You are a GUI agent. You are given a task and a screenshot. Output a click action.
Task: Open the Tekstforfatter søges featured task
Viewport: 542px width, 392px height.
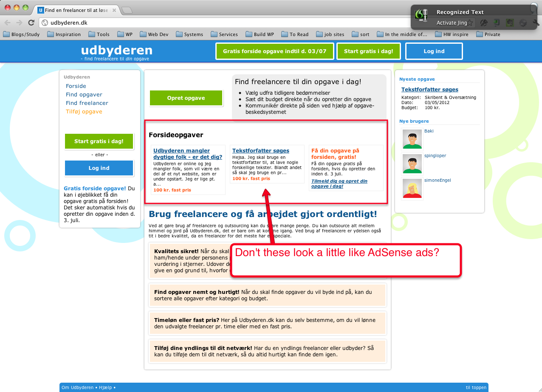(x=260, y=150)
